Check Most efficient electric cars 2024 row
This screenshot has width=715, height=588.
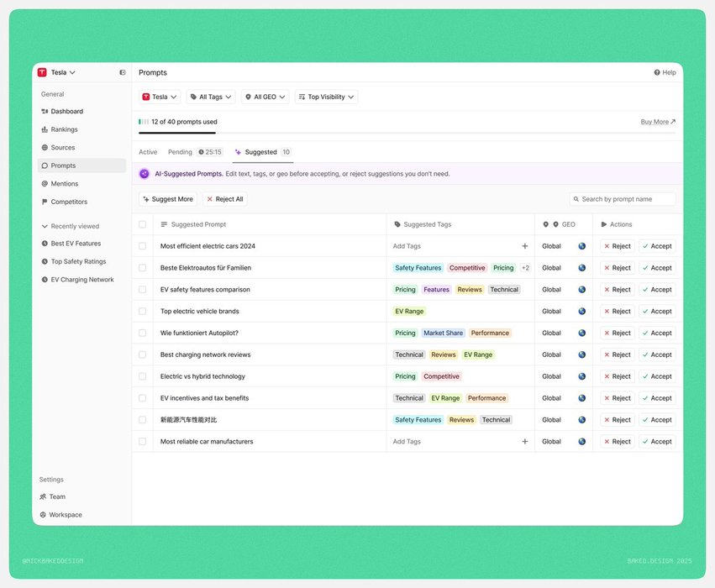(x=142, y=246)
